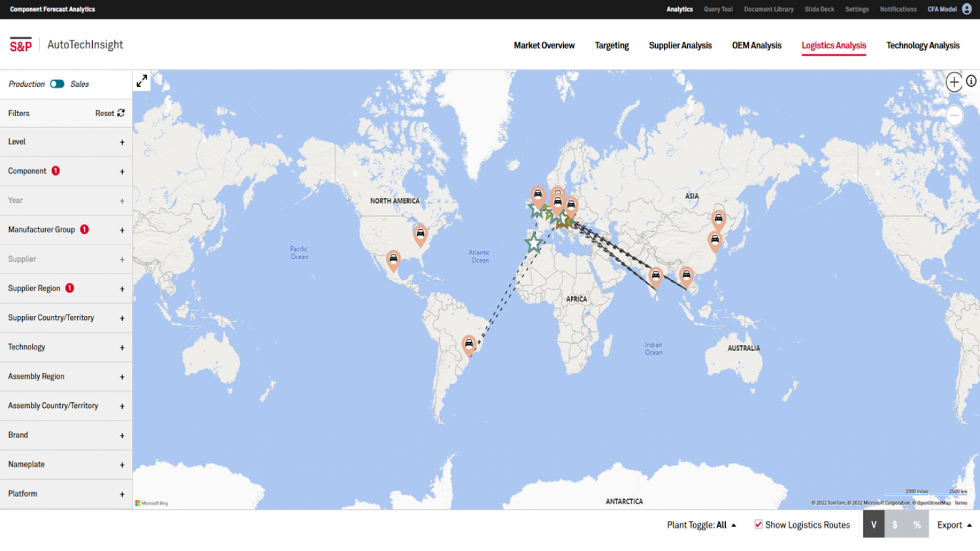This screenshot has width=980, height=551.
Task: Go to the Supplier Analysis tab
Action: 680,45
